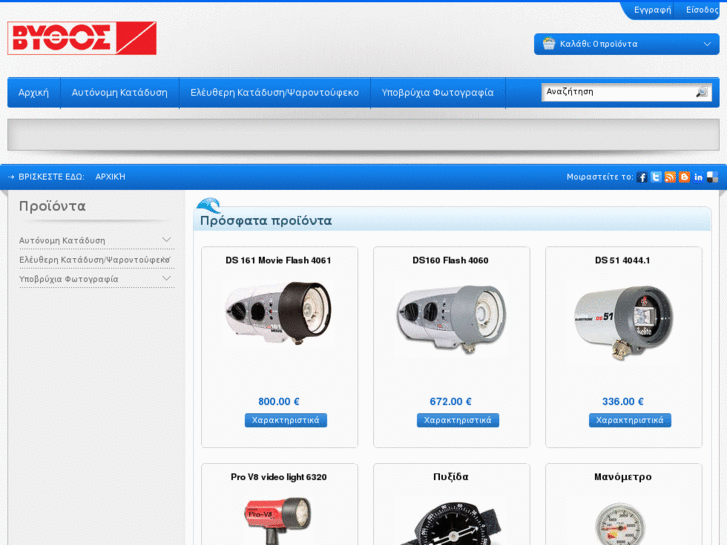The height and width of the screenshot is (545, 727).
Task: Expand Αυτόνομη Κατάδυση sidebar chevron
Action: click(x=166, y=240)
